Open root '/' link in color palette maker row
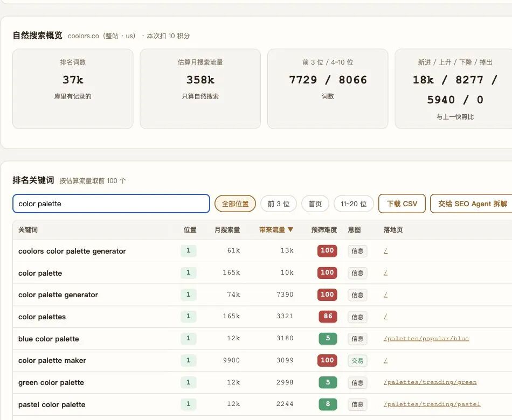Screen dimensions: 512x420 point(386,360)
